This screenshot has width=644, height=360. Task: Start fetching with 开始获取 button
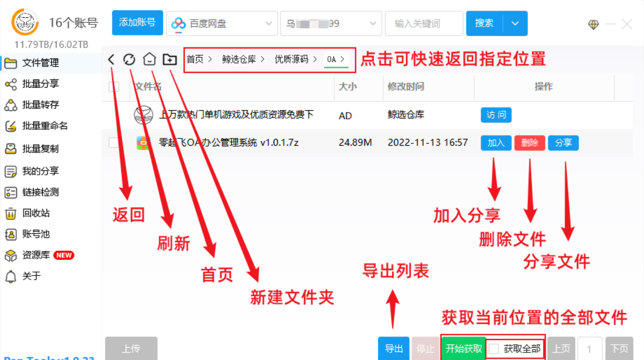click(x=464, y=348)
